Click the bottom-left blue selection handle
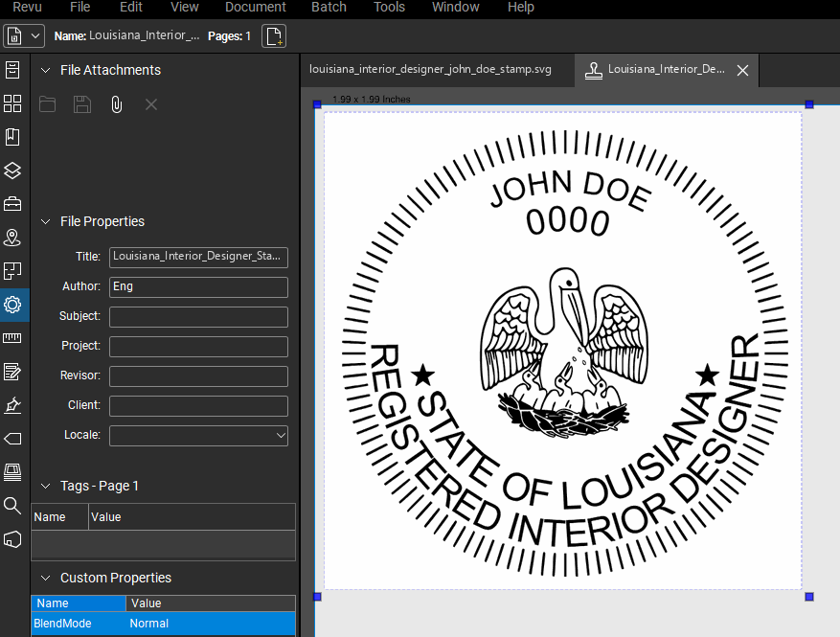The image size is (840, 637). 317,596
